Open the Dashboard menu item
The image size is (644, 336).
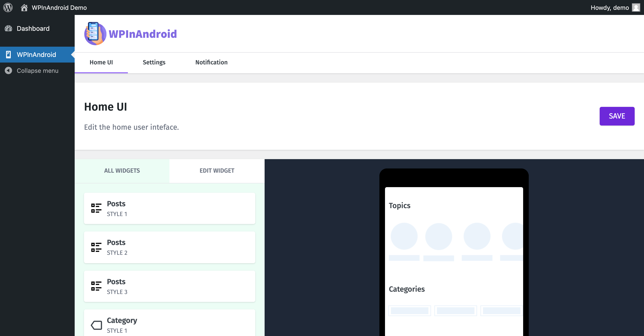tap(37, 28)
